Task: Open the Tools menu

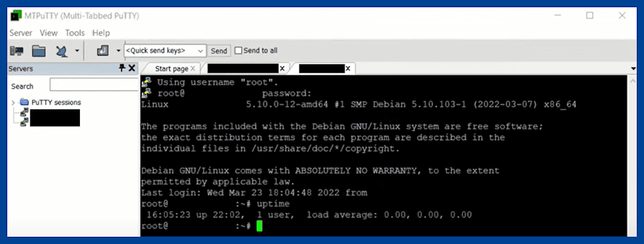Action: pyautogui.click(x=75, y=33)
